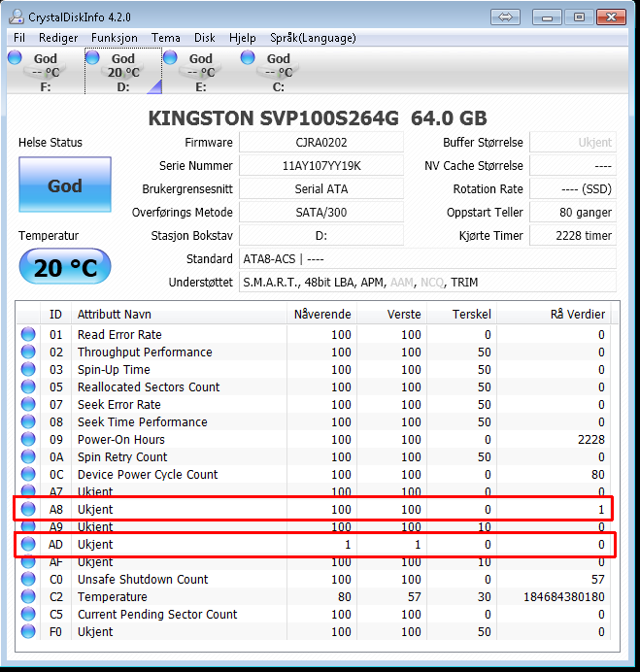Select raw value 184684380180 in Temperature row
This screenshot has height=672, width=640.
(563, 596)
